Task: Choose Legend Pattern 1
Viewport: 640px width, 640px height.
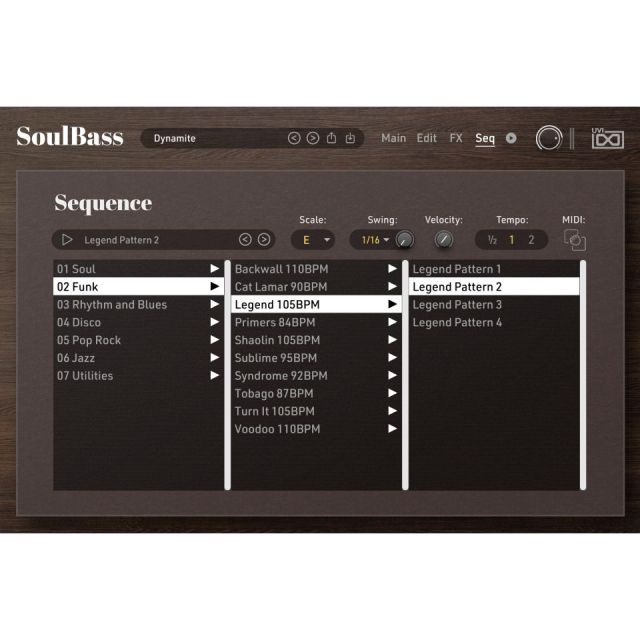Action: pos(494,269)
